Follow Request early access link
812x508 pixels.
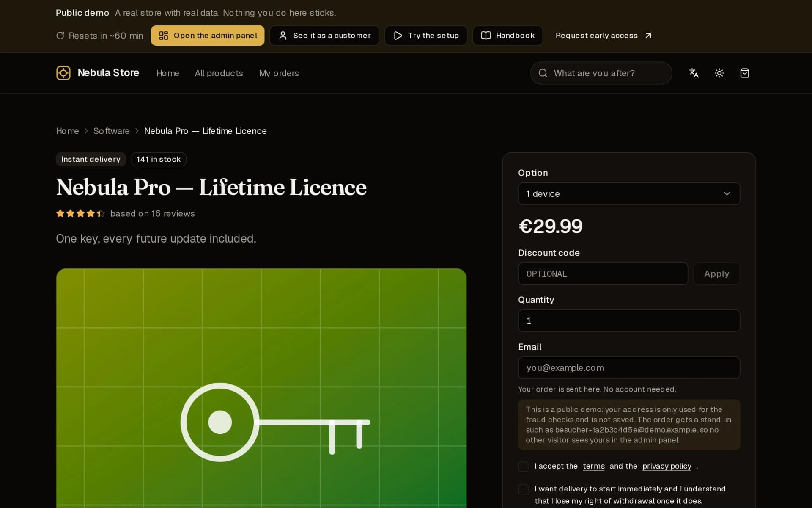coord(604,36)
